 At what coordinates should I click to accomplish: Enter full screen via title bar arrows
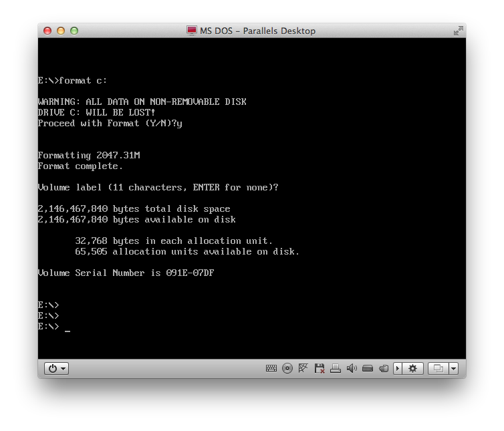459,31
